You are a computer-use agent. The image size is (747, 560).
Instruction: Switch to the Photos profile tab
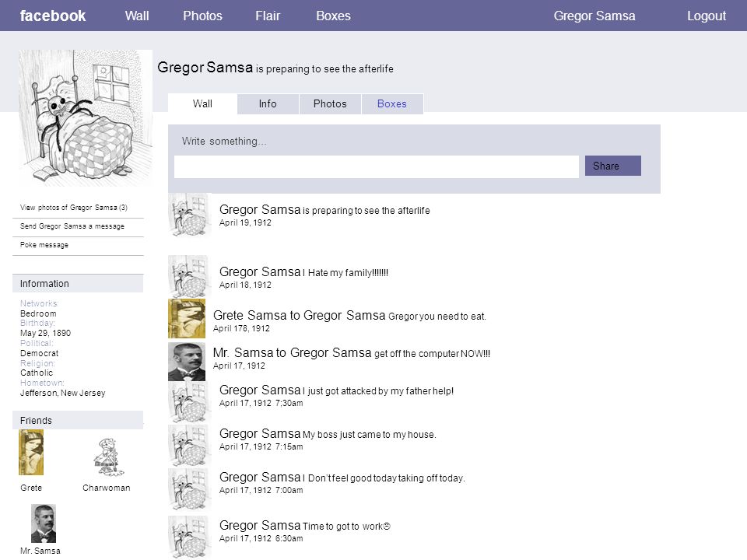point(330,103)
